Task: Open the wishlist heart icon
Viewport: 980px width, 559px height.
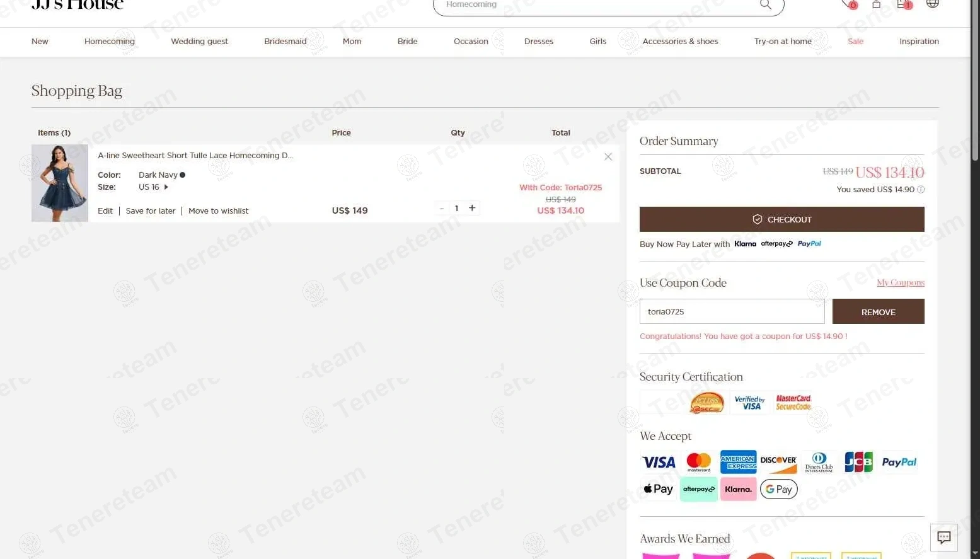Action: [x=848, y=4]
